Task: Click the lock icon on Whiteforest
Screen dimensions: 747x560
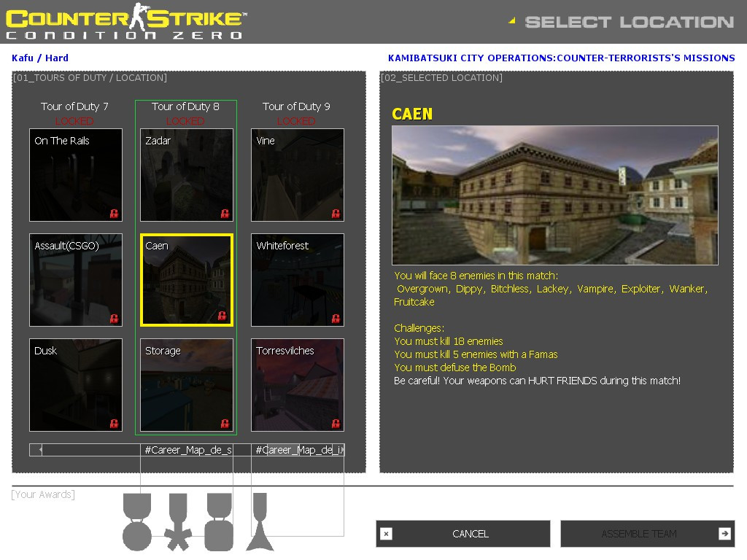Action: [336, 319]
